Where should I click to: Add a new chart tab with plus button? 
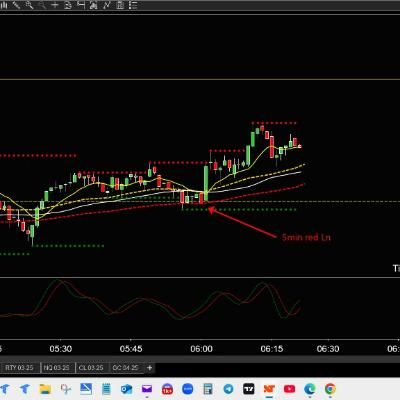(x=150, y=368)
